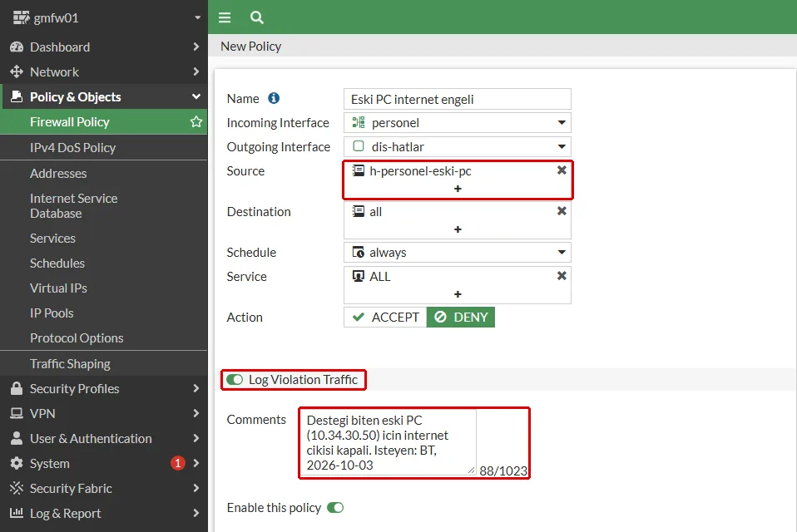Open IP Pools menu item
The width and height of the screenshot is (797, 532).
point(104,313)
